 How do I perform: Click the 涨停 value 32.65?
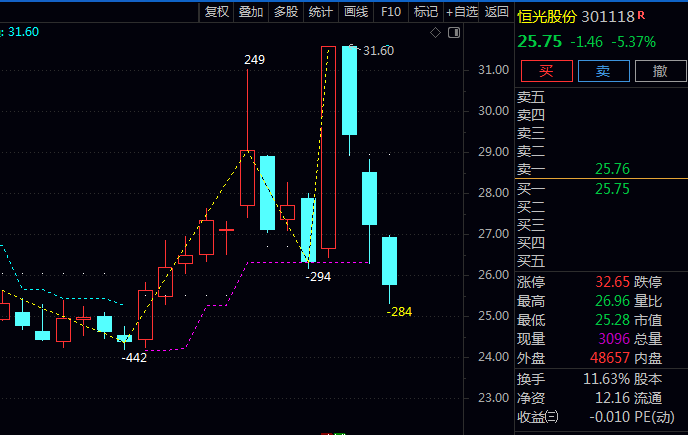pyautogui.click(x=612, y=282)
